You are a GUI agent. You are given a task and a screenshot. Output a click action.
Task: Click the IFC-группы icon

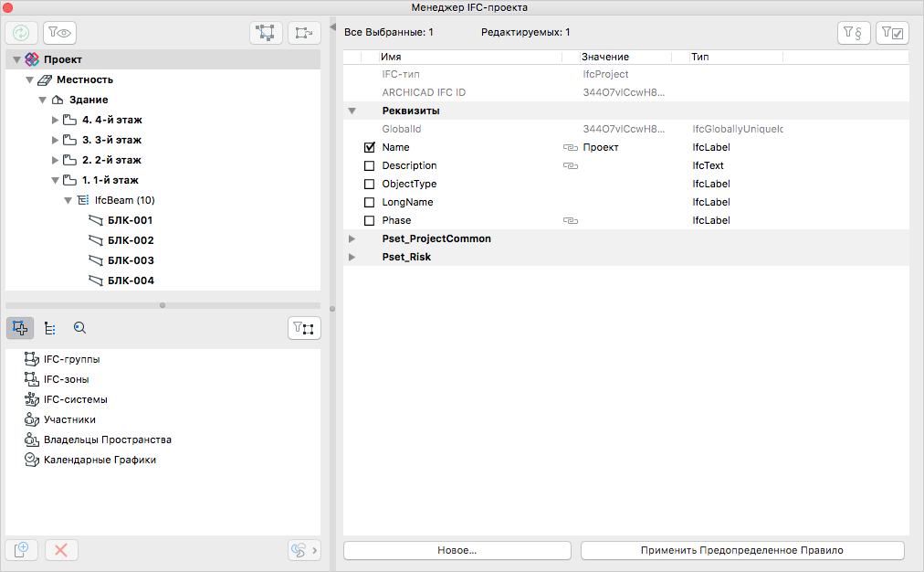pos(31,359)
